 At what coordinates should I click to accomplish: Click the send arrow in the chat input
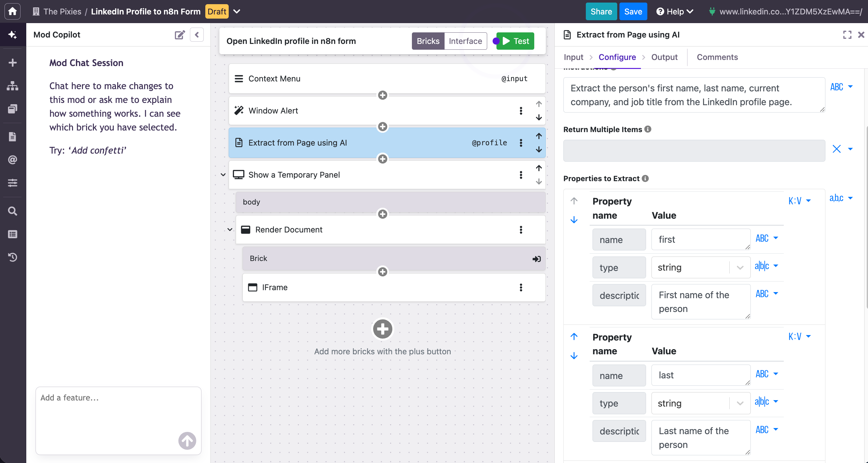(x=187, y=441)
